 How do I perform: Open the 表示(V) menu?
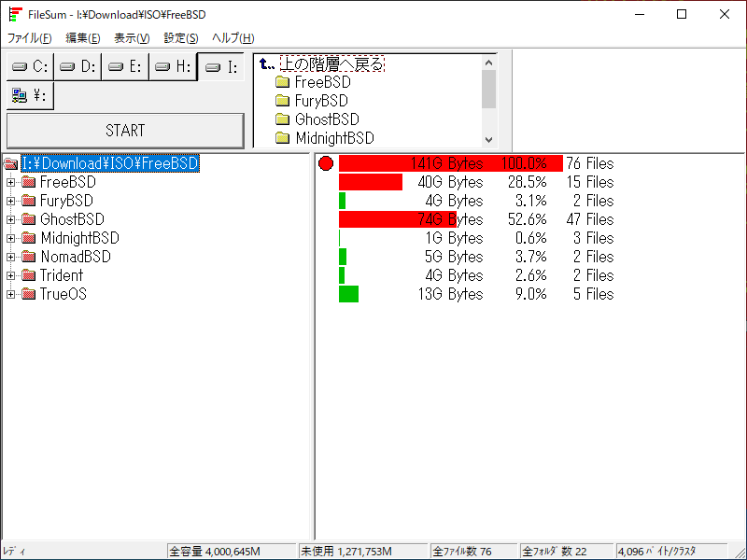(132, 38)
